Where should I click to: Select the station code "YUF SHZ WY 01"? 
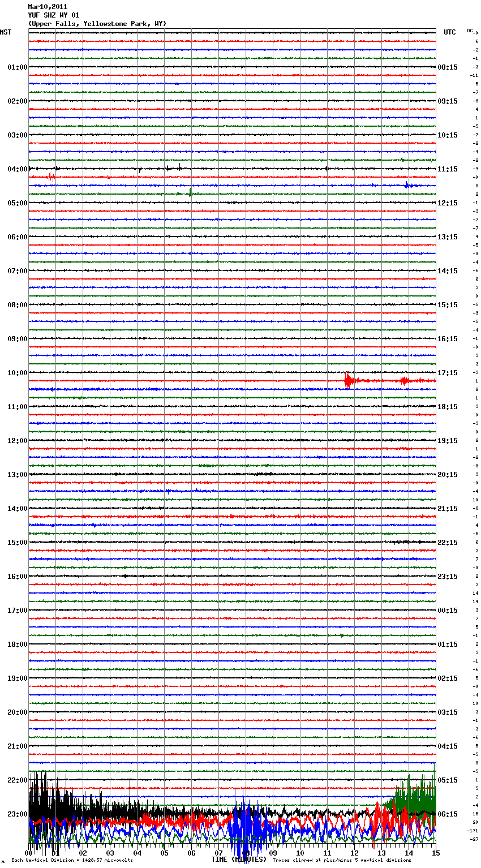point(54,15)
